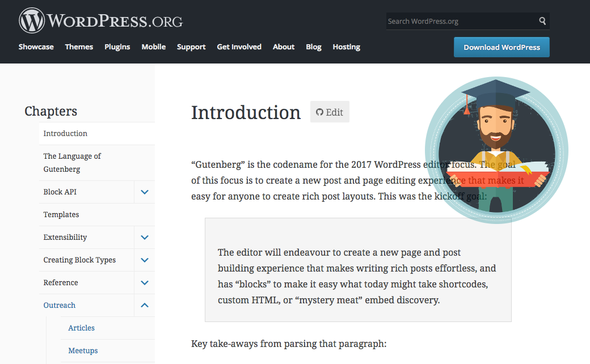Expand the Reference chapter
This screenshot has width=590, height=364.
click(x=145, y=283)
